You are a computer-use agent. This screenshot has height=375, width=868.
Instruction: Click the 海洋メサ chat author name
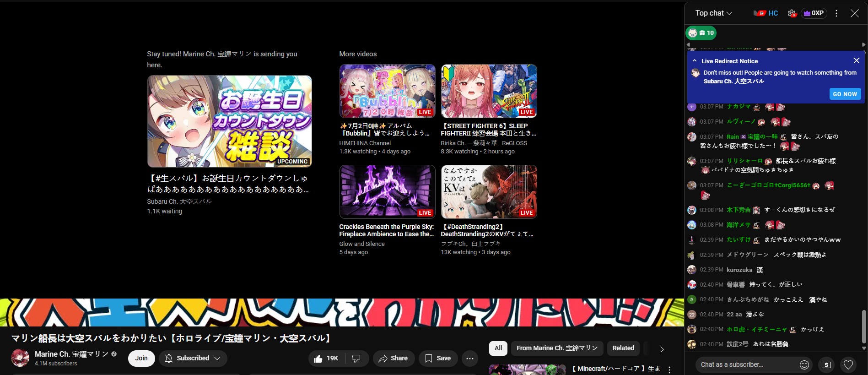coord(739,225)
